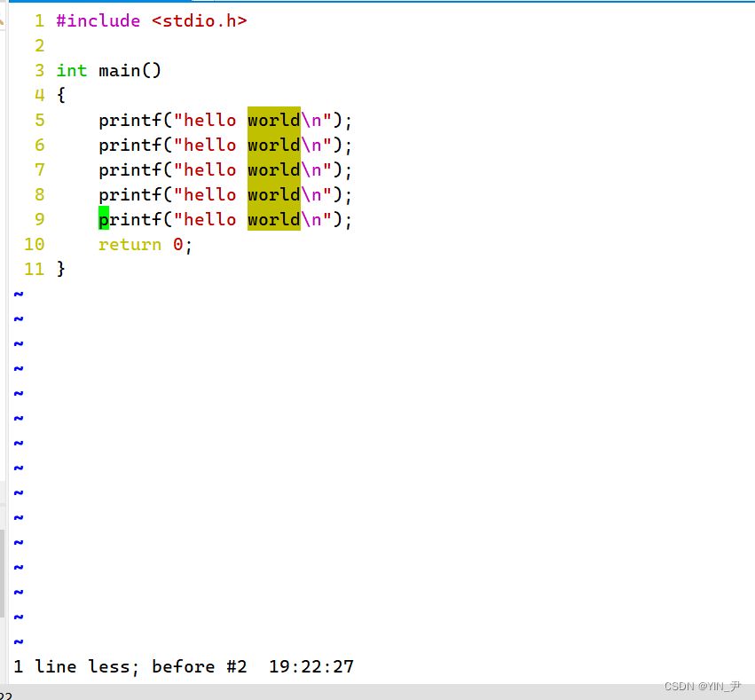Click the <stdio.h> header name

click(x=199, y=20)
